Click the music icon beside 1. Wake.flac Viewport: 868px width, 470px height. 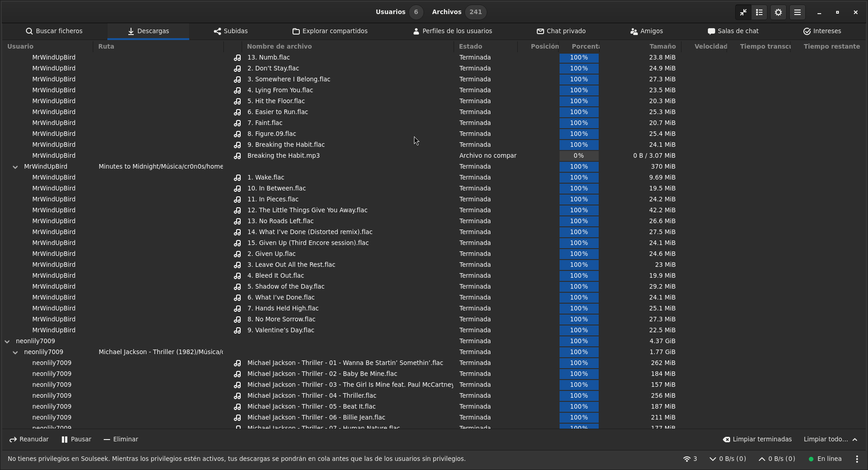[237, 178]
